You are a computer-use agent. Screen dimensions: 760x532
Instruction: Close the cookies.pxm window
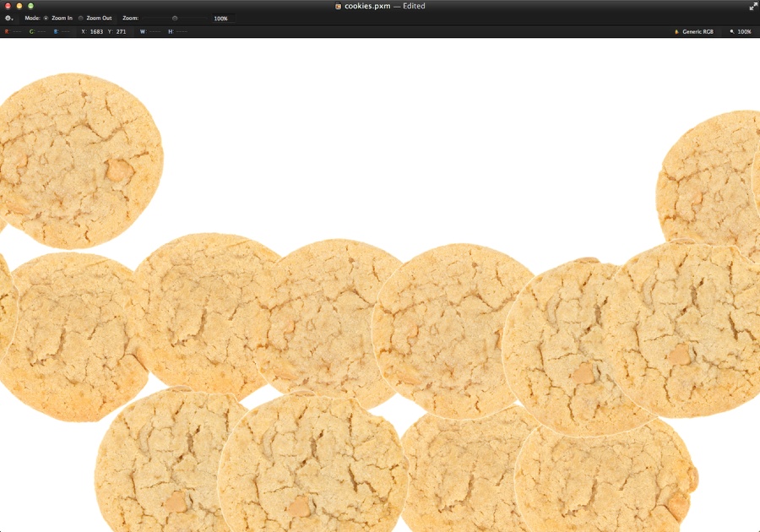8,6
